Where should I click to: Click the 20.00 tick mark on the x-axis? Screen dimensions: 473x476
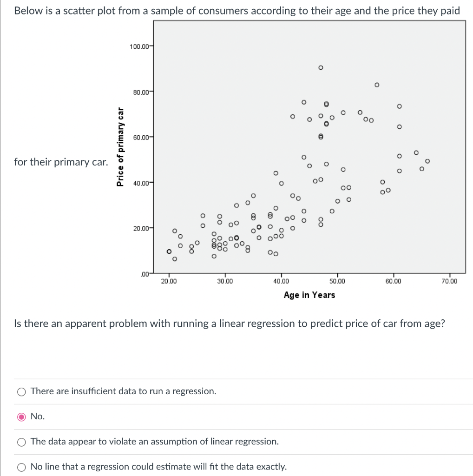tap(168, 274)
